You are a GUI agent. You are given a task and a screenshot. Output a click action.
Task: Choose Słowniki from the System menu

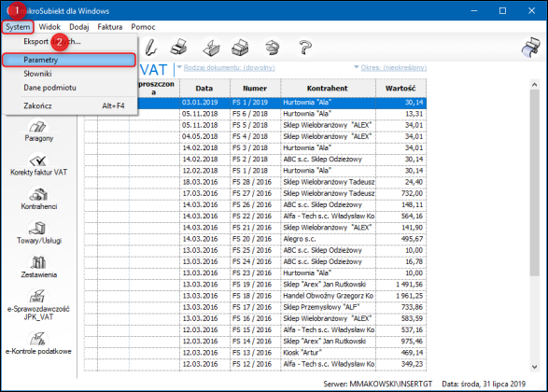(x=37, y=74)
